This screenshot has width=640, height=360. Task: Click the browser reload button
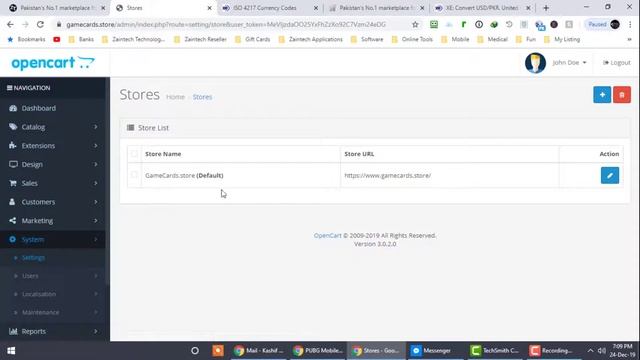coord(40,24)
